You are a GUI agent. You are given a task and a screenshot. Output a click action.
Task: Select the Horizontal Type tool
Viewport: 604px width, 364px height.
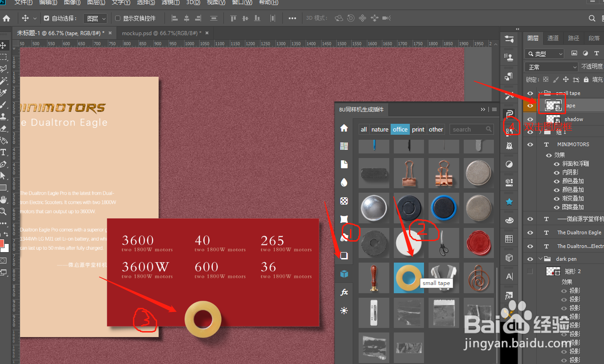coord(4,152)
